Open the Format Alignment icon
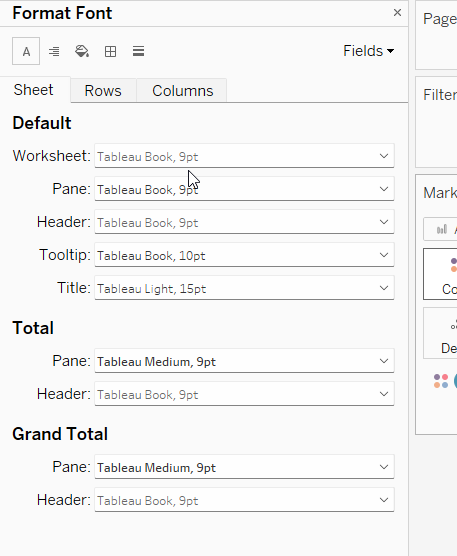The height and width of the screenshot is (556, 457). 54,51
